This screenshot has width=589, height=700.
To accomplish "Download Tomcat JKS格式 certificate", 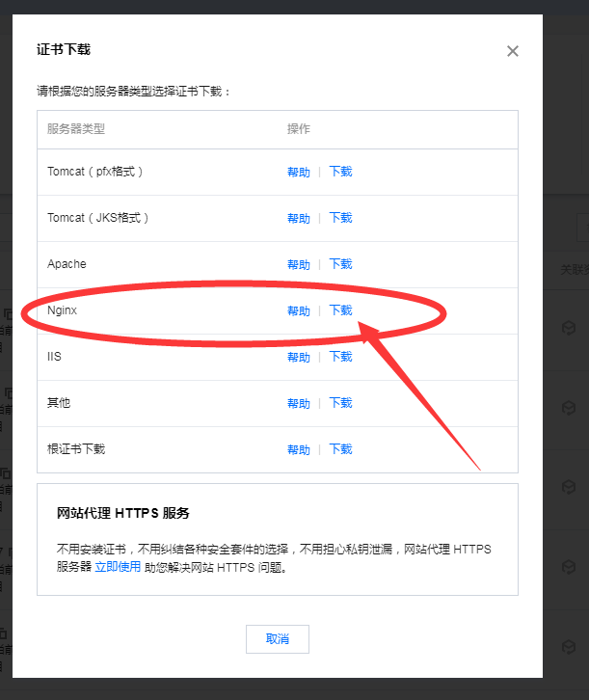I will [x=340, y=218].
